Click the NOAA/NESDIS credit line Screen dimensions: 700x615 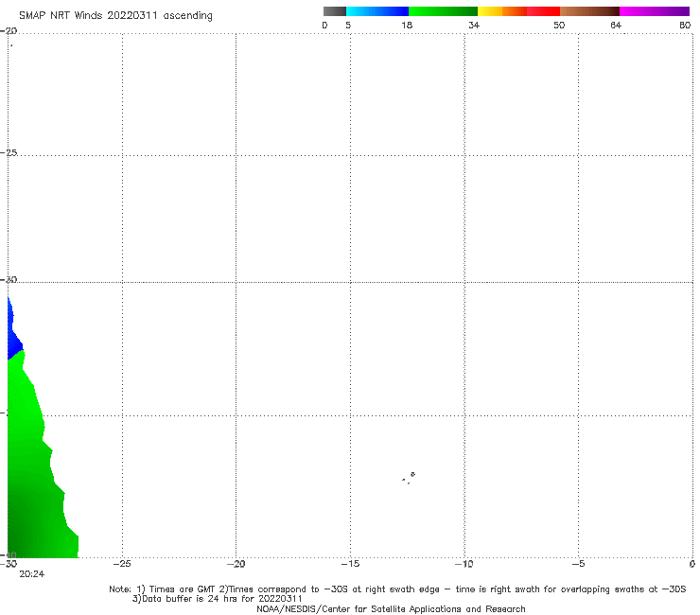(x=391, y=609)
